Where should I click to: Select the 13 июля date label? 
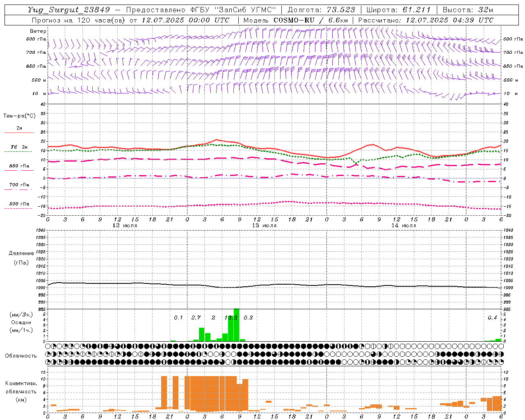pyautogui.click(x=264, y=226)
